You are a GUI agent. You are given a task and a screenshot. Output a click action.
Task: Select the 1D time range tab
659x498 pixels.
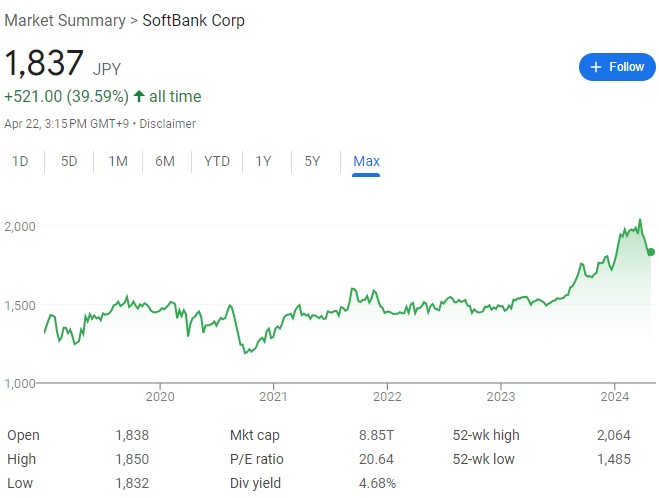(x=20, y=161)
